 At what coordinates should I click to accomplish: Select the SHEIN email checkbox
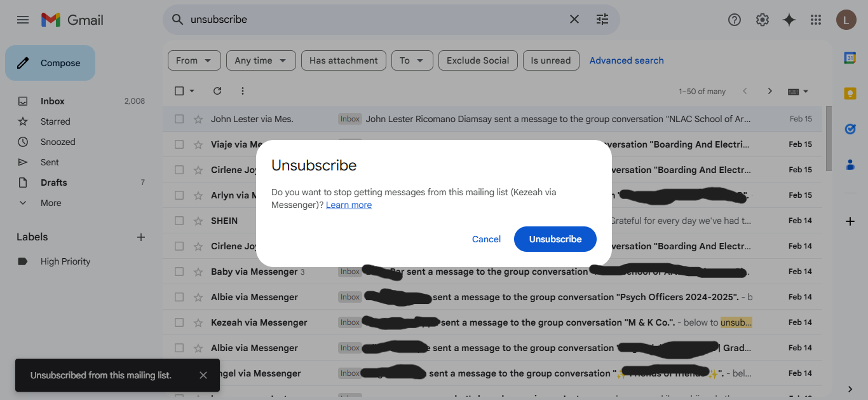pyautogui.click(x=179, y=221)
